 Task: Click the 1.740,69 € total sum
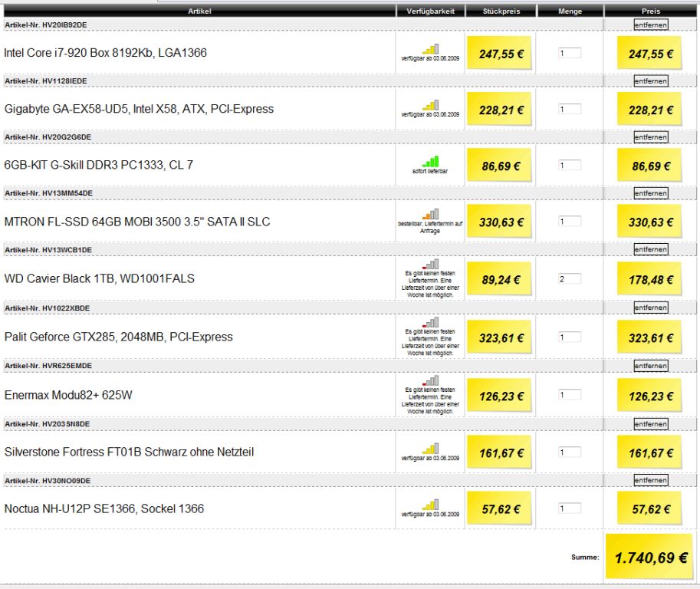click(x=651, y=558)
